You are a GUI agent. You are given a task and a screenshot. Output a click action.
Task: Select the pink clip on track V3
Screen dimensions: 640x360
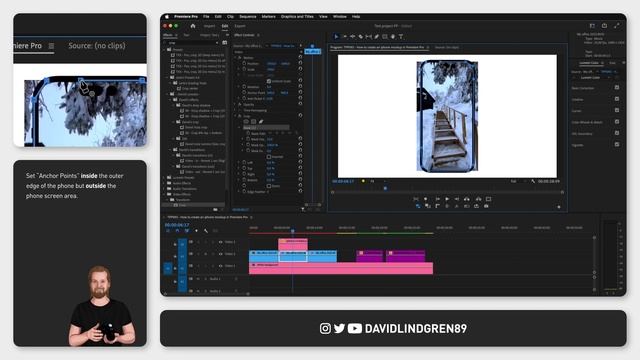[x=293, y=244]
